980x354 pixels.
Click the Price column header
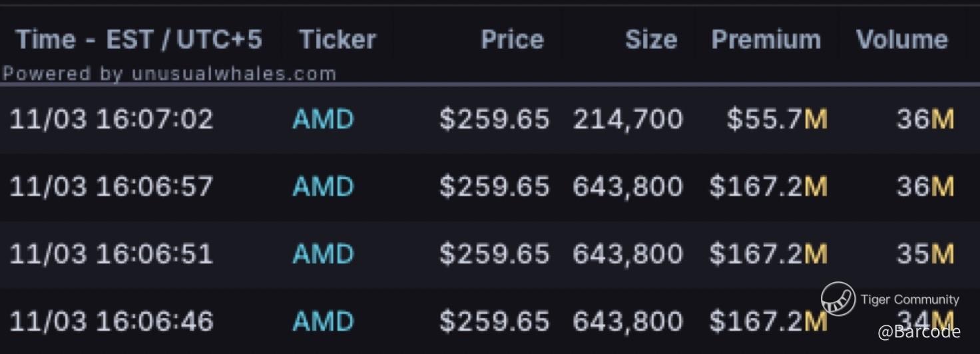click(x=512, y=40)
